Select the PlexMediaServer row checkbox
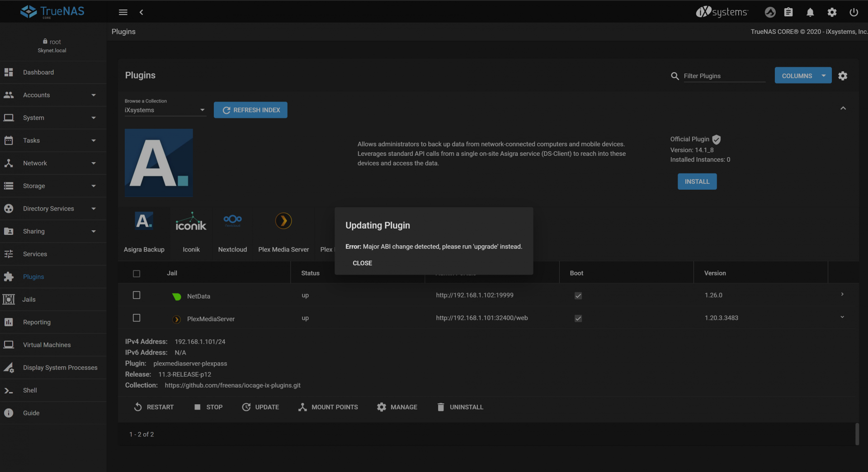The image size is (868, 472). 137,318
